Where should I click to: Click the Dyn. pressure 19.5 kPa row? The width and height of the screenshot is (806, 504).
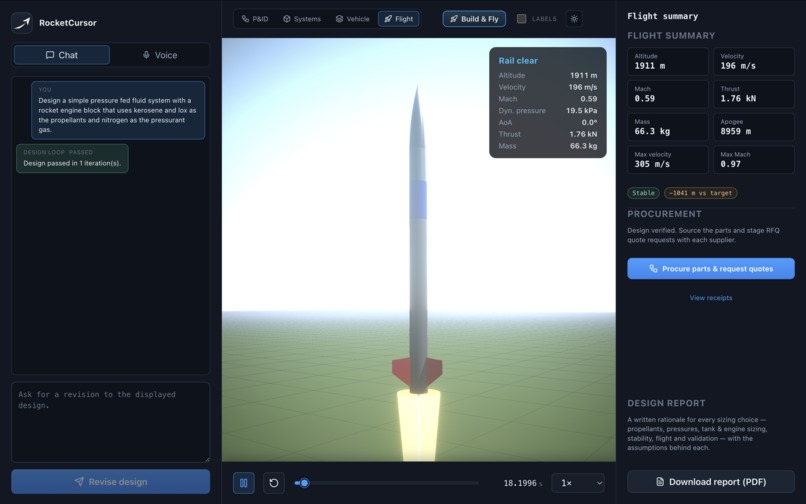pos(547,111)
